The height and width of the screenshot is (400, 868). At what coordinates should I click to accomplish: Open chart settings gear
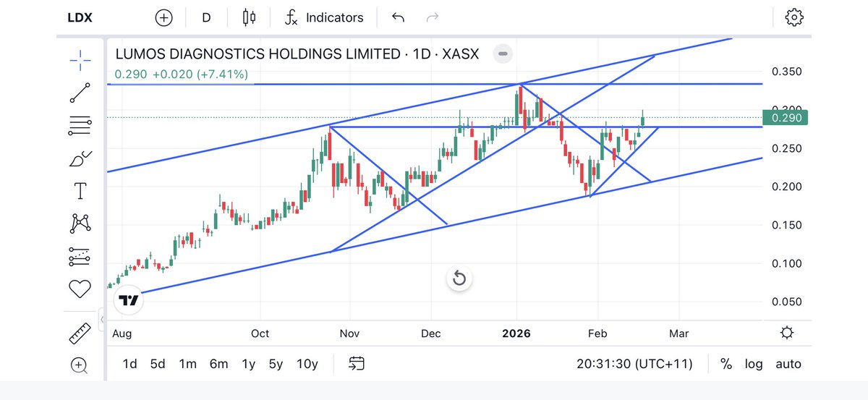click(x=793, y=17)
